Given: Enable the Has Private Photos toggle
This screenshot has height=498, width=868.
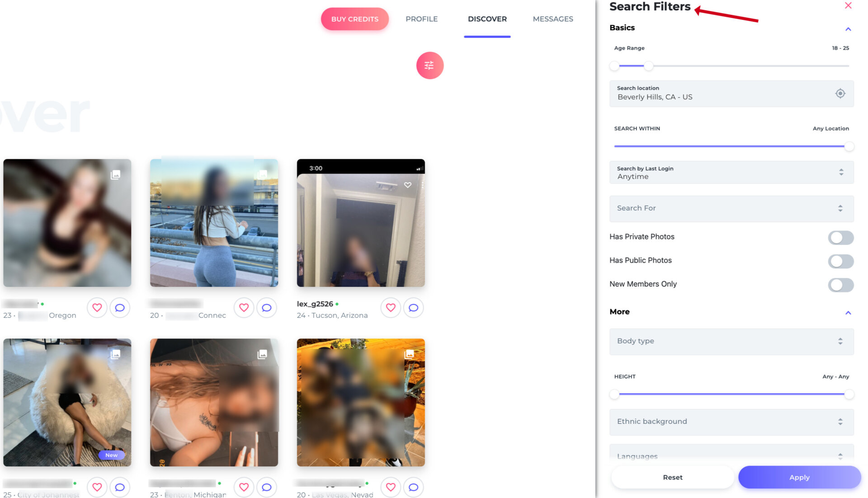Looking at the screenshot, I should pos(840,237).
